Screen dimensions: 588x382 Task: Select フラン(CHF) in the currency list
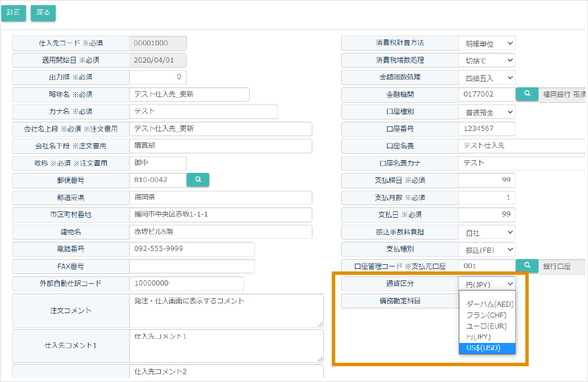click(487, 315)
